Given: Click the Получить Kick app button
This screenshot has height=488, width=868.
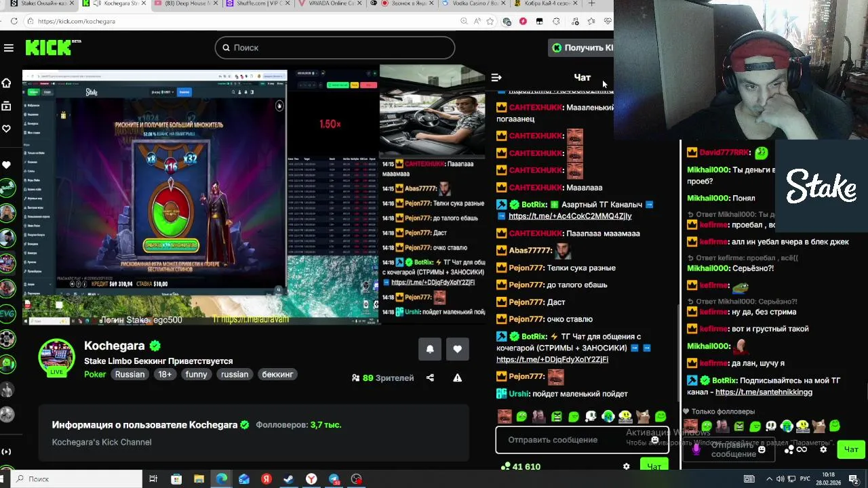Looking at the screenshot, I should tap(581, 47).
